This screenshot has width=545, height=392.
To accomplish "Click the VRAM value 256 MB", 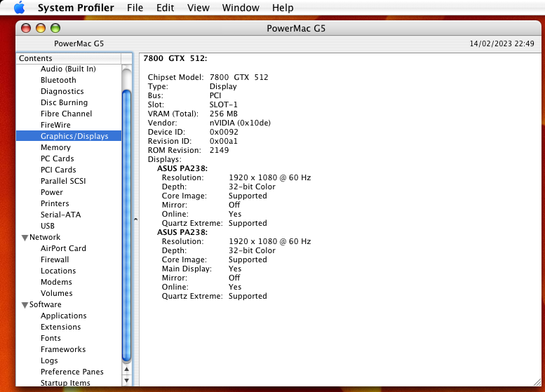I will click(224, 114).
